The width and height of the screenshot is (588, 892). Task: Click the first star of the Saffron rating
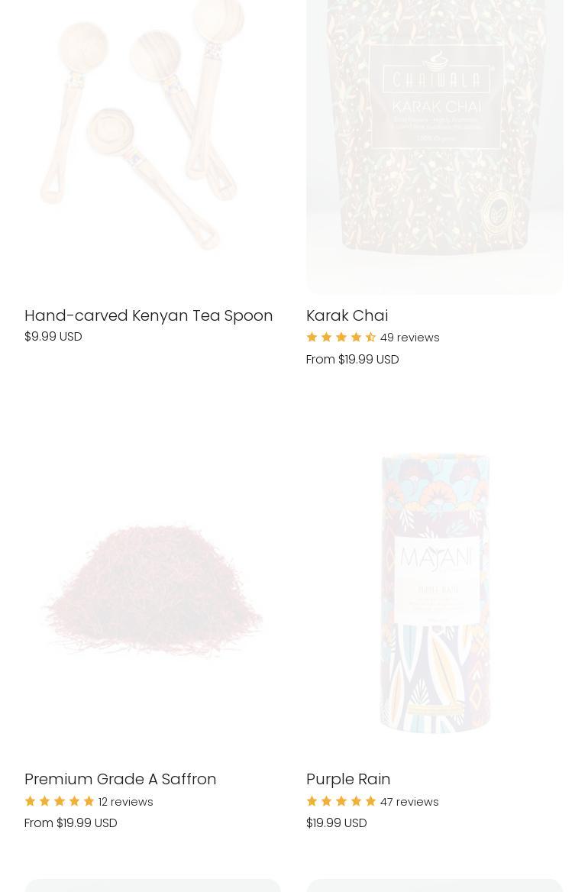point(30,801)
